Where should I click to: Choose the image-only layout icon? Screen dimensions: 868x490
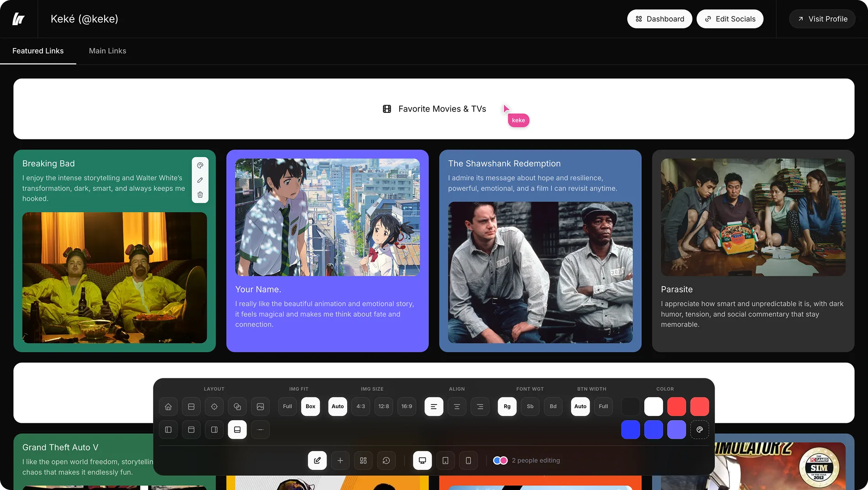pyautogui.click(x=260, y=406)
